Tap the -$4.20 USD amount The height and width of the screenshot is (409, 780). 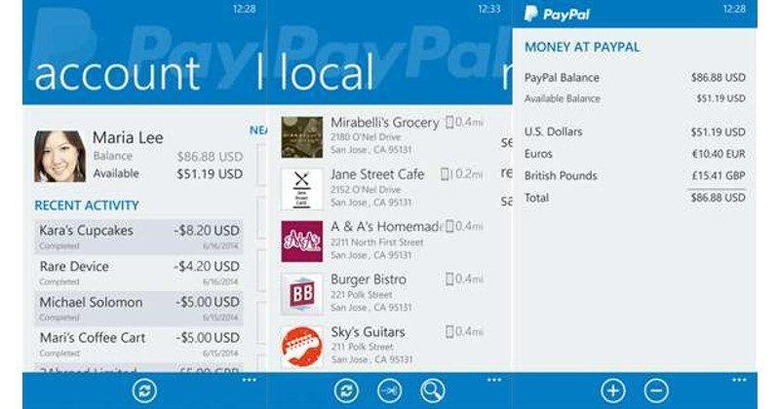(206, 267)
